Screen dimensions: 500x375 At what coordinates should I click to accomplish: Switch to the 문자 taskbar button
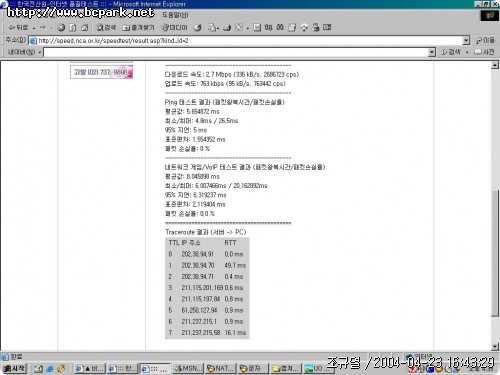point(253,368)
